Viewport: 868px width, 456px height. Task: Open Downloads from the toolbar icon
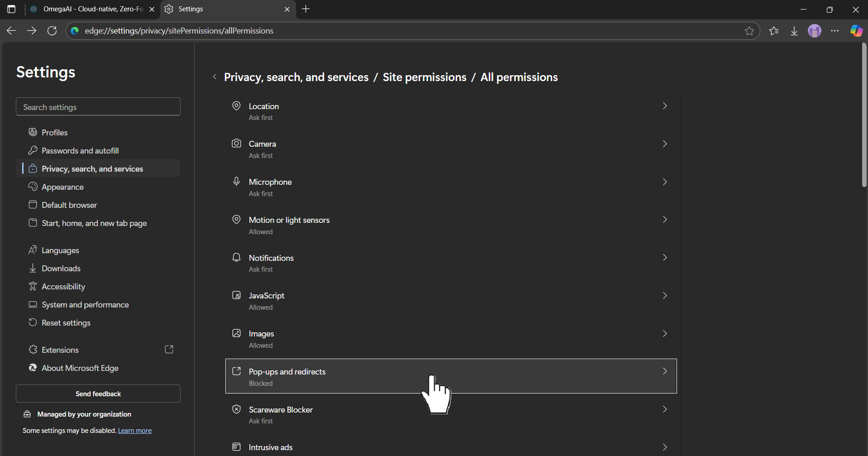pyautogui.click(x=795, y=30)
